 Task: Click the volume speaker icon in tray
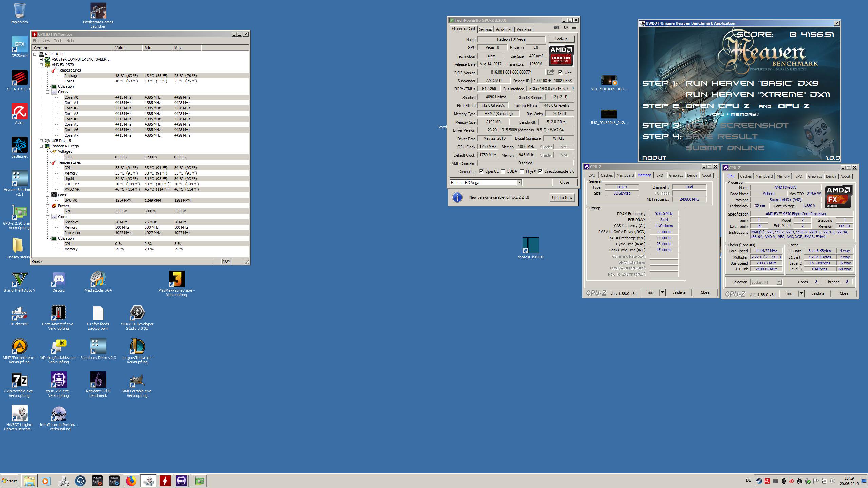(832, 481)
